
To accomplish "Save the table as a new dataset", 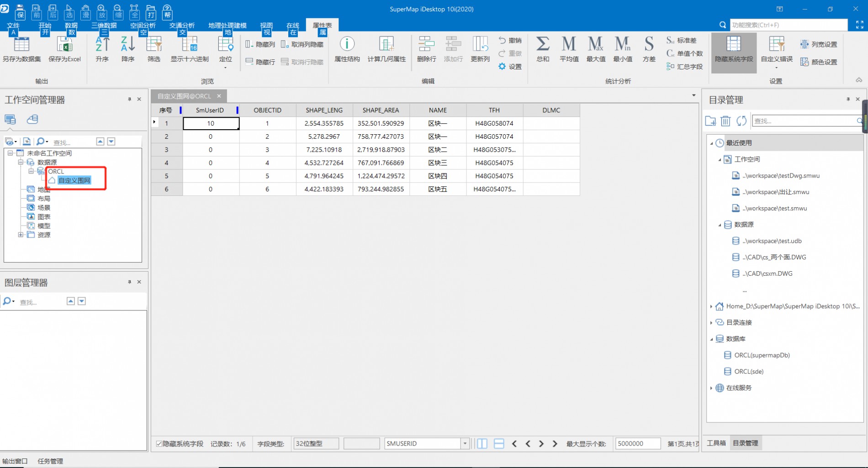I will tap(21, 49).
